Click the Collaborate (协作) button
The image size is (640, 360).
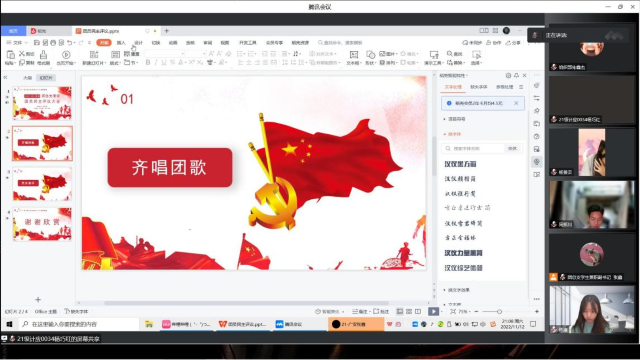click(494, 42)
